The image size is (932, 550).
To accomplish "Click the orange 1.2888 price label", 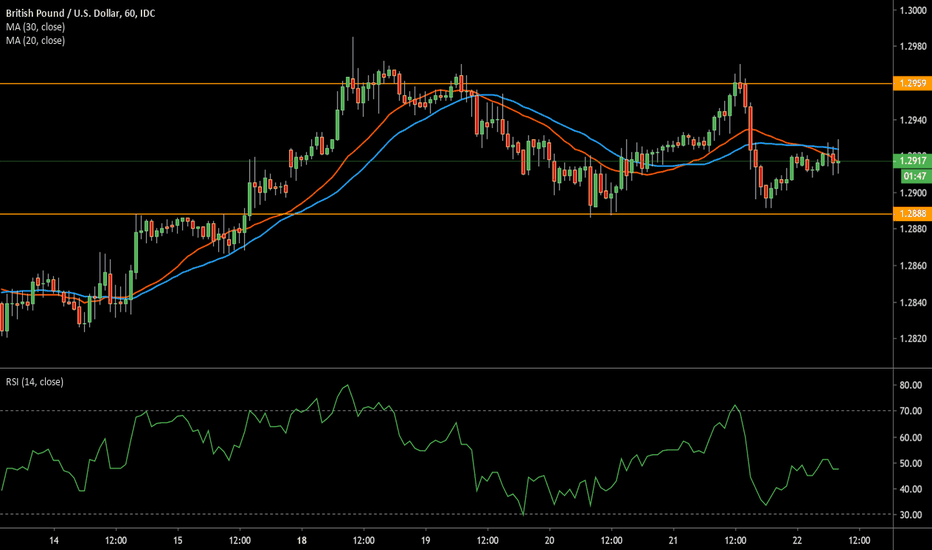I will click(x=909, y=214).
